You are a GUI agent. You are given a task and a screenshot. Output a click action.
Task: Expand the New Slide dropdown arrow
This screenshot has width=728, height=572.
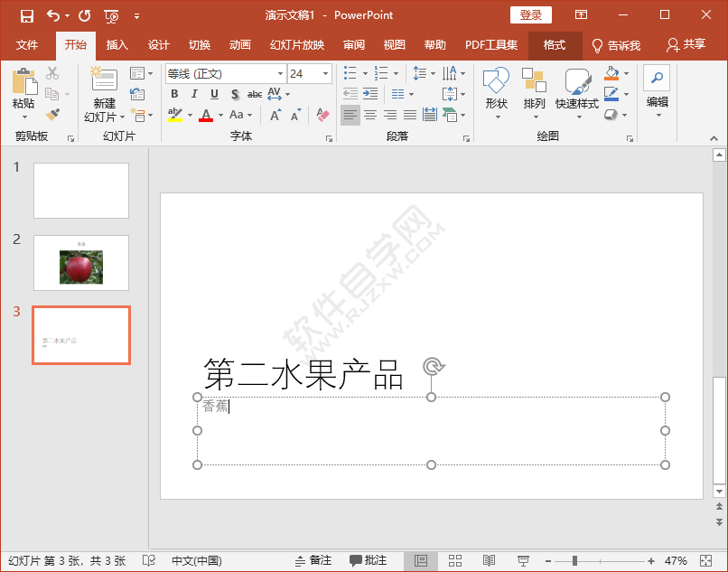122,116
